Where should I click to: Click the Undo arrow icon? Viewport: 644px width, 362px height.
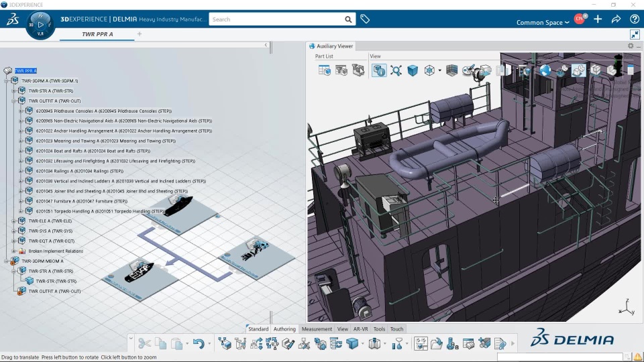point(199,343)
